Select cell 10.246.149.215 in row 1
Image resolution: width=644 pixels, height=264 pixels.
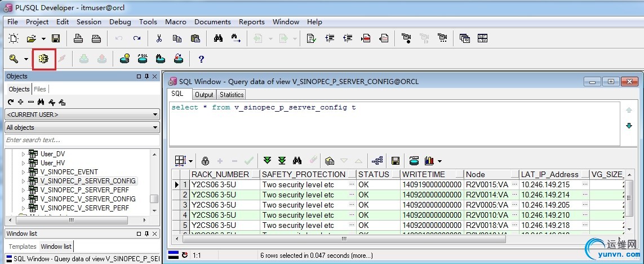click(554, 184)
